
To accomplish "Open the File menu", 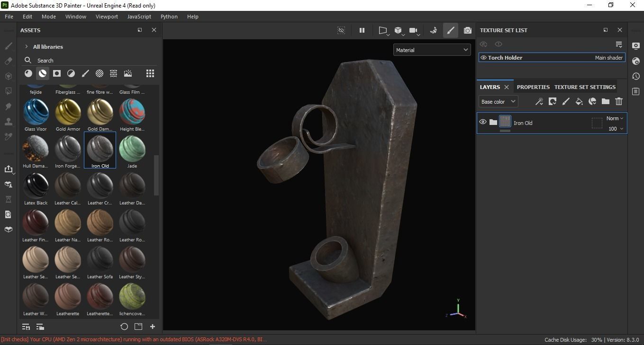I will coord(9,17).
